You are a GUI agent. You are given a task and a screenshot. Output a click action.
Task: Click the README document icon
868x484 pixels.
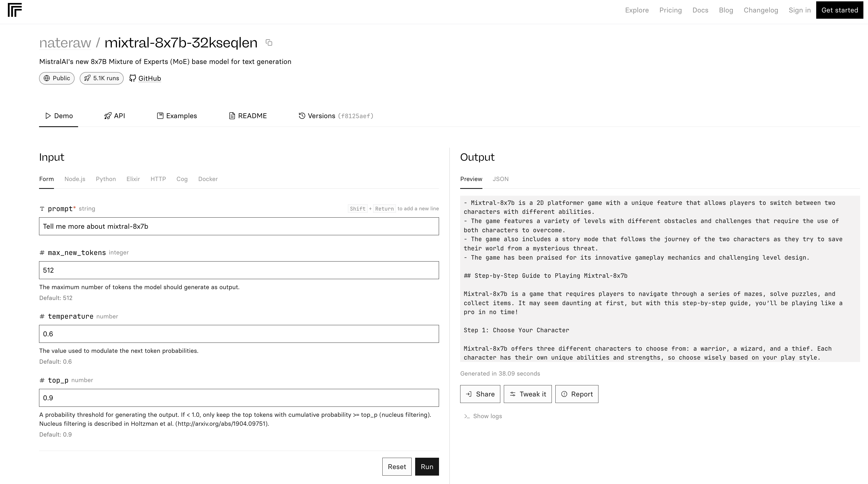[231, 116]
